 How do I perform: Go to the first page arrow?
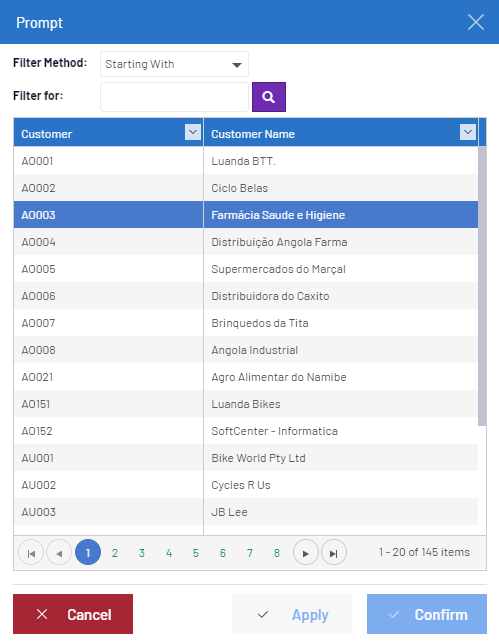[31, 552]
